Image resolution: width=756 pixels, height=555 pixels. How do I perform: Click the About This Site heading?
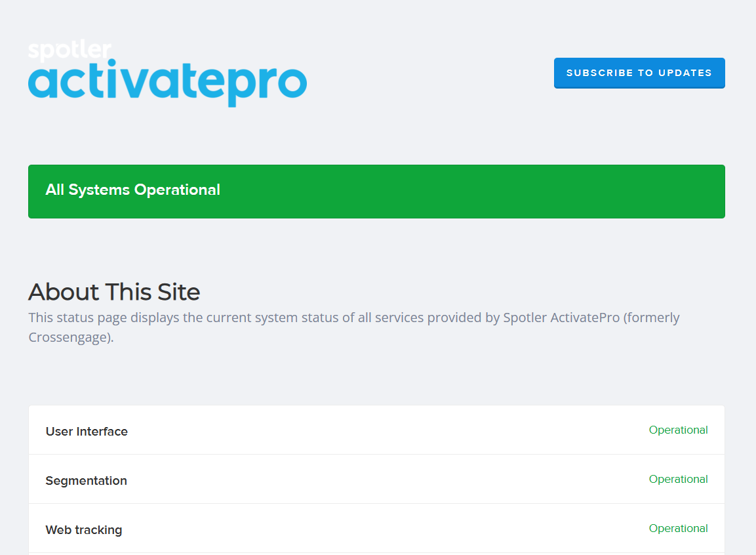click(x=114, y=292)
